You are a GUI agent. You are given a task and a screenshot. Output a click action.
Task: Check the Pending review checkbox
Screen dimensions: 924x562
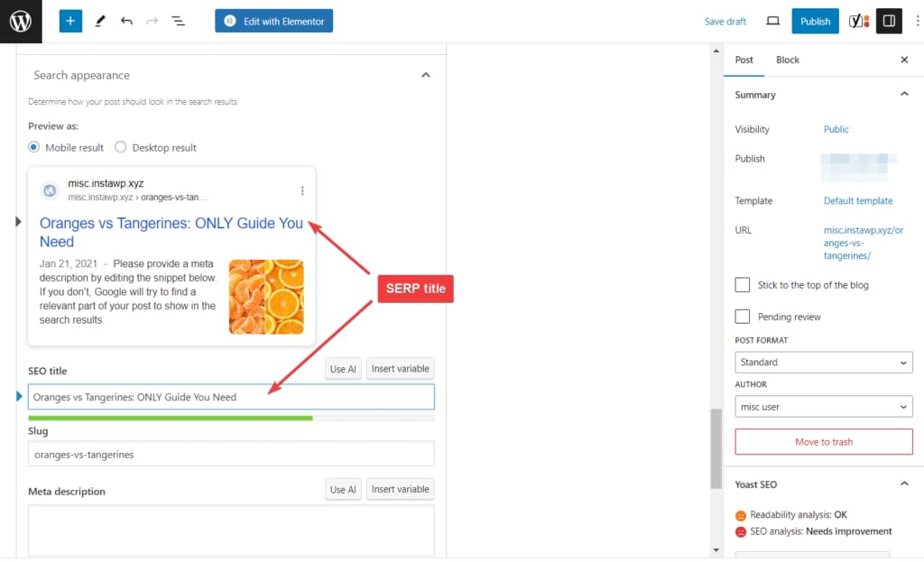(x=743, y=317)
